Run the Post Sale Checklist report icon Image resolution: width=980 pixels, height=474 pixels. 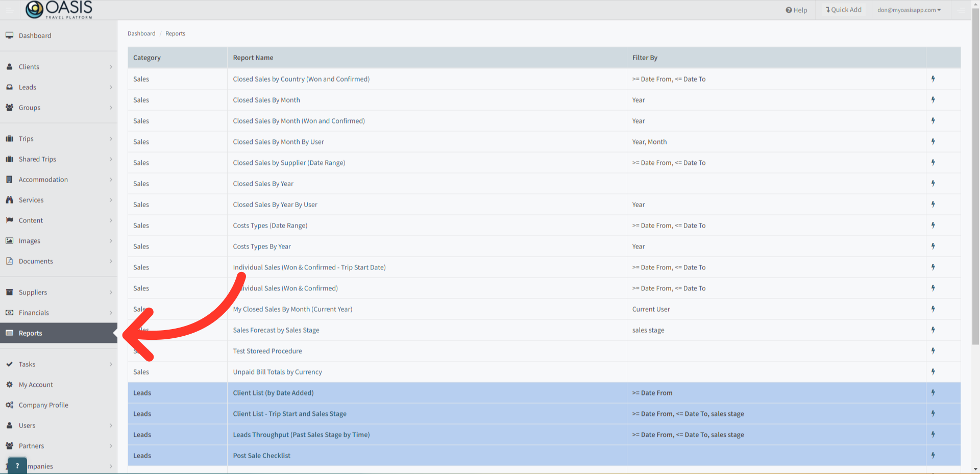coord(933,456)
